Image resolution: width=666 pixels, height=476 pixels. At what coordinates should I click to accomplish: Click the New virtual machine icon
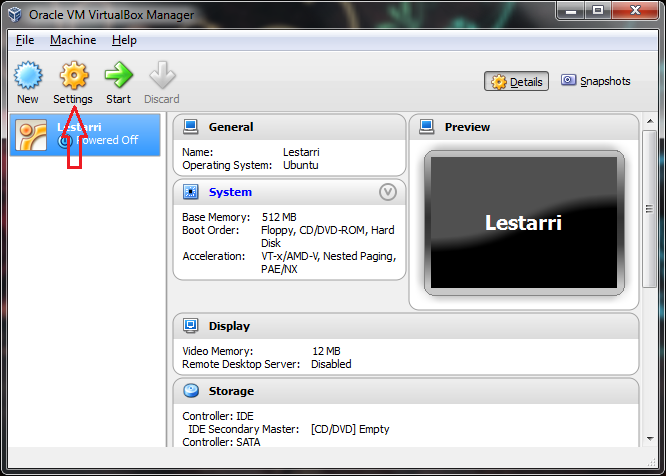28,75
